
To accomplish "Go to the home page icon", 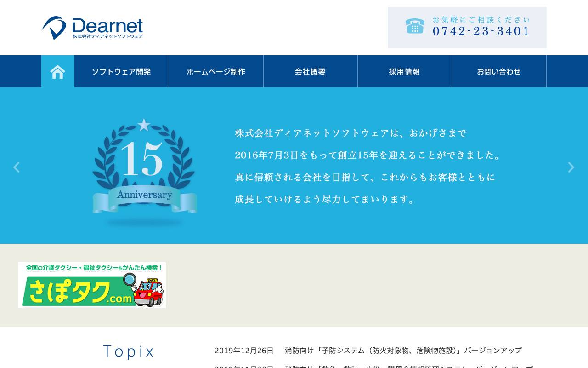I will (x=58, y=71).
